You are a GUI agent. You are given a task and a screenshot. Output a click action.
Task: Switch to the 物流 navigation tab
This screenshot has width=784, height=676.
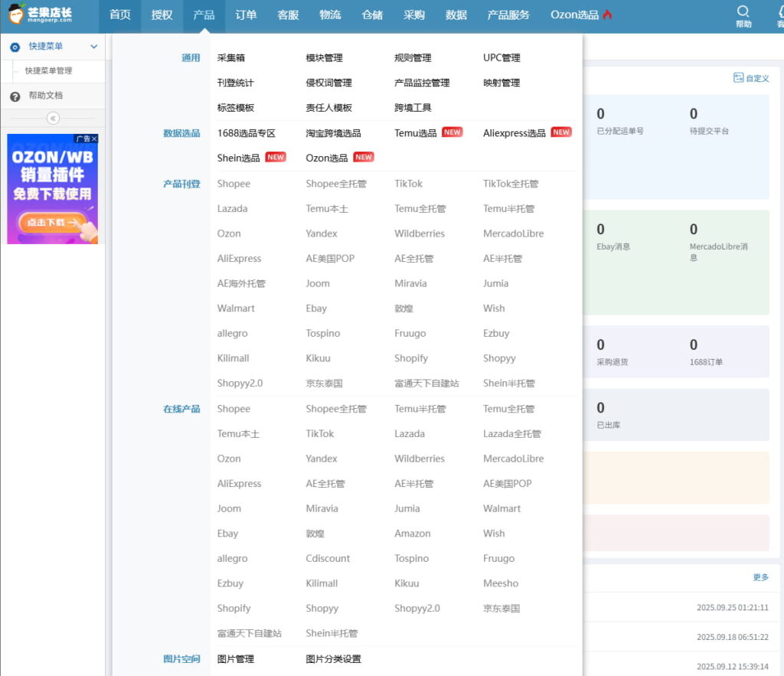coord(330,15)
